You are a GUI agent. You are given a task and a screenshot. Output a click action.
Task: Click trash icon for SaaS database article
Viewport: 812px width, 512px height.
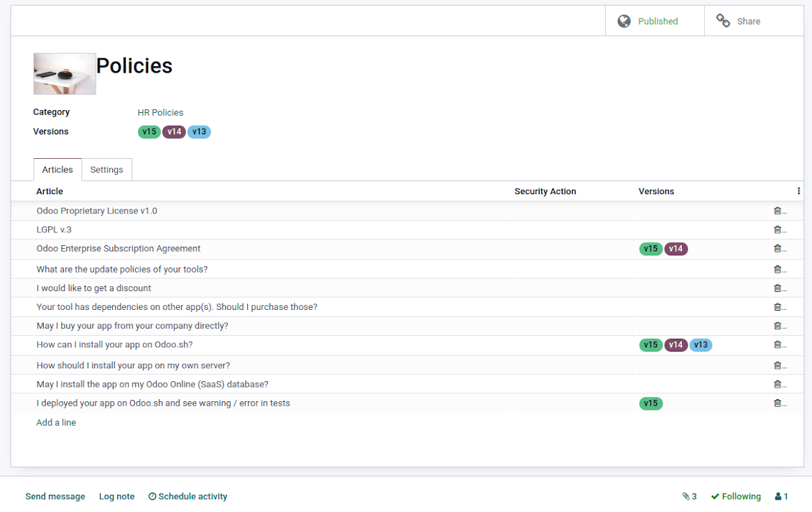coord(778,385)
